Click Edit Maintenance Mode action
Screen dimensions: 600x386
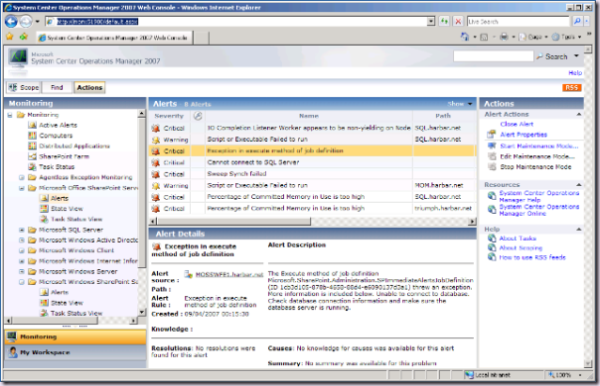coord(537,156)
